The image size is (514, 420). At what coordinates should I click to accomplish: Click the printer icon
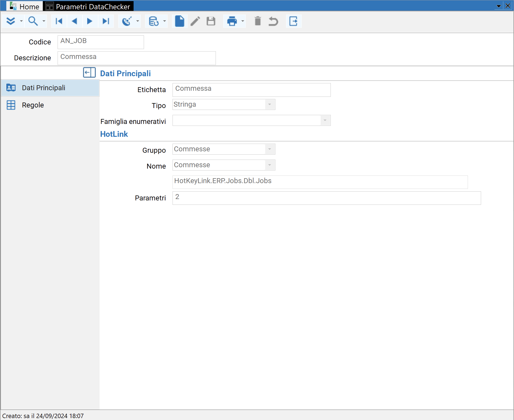click(x=232, y=21)
